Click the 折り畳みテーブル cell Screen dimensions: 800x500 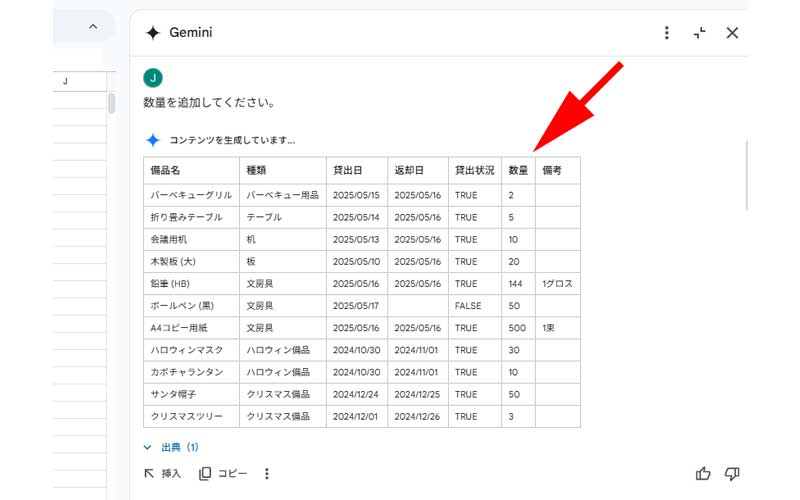coord(191,217)
